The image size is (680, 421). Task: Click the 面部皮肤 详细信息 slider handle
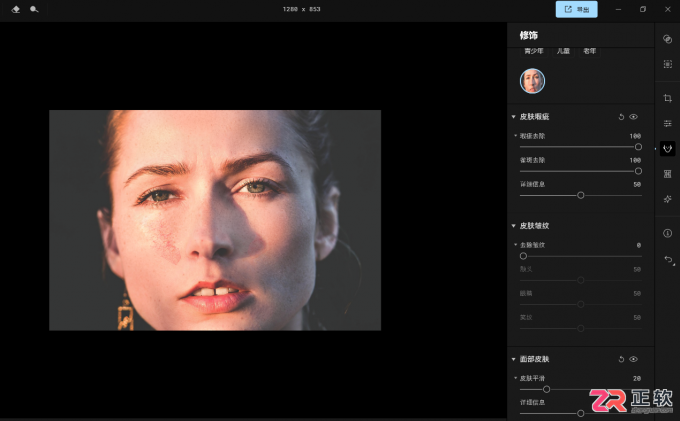point(581,414)
